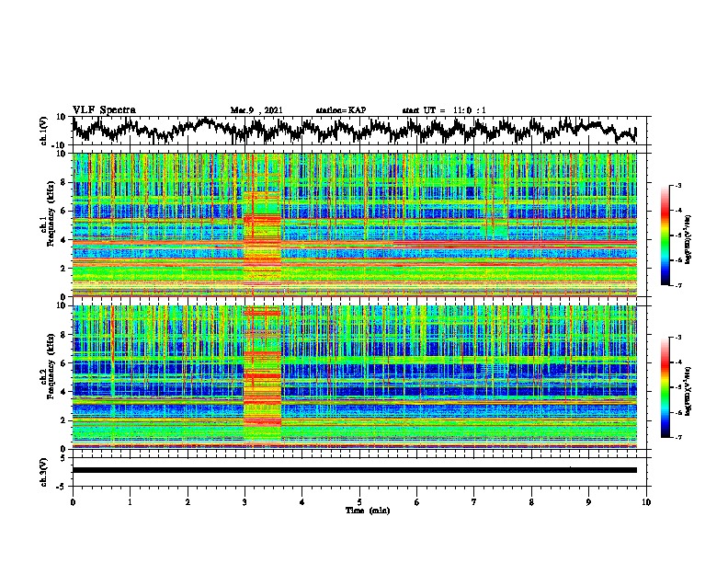Click time axis tick label "1"
Viewport: 728px width, 563px height.
[130, 502]
